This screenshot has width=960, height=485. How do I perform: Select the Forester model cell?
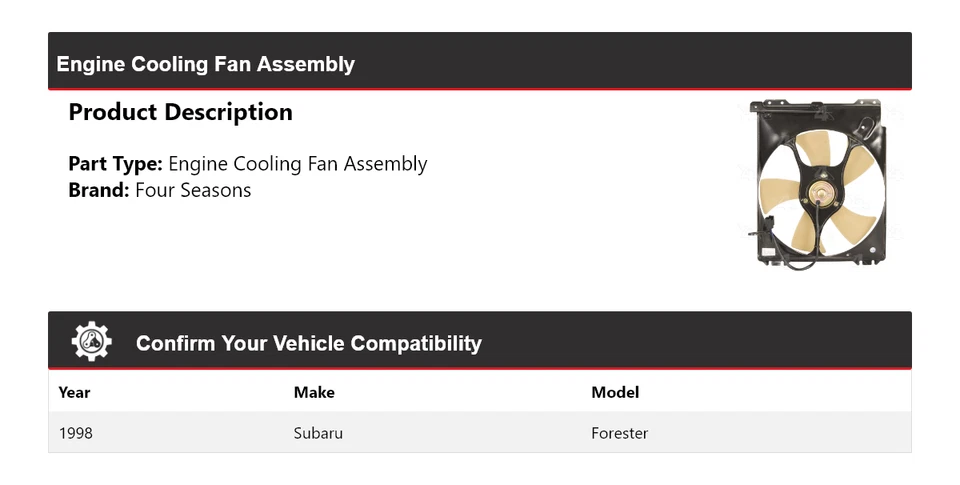(x=620, y=433)
